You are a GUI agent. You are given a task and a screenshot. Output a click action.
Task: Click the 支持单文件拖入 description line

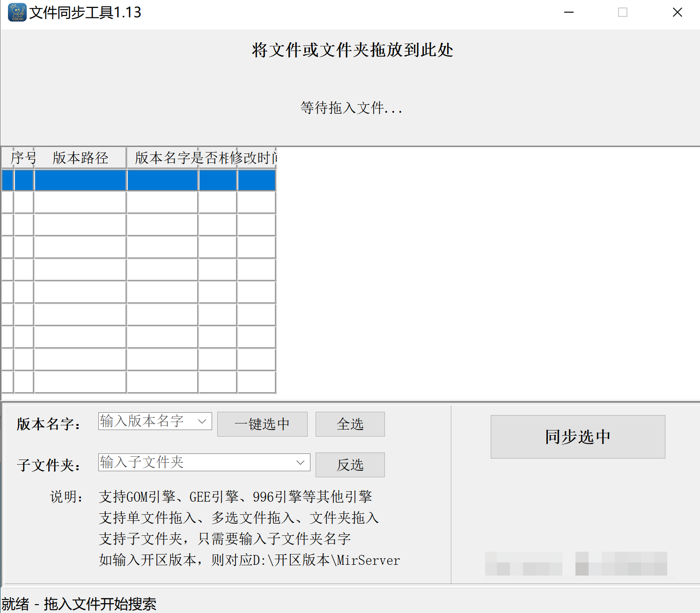[239, 518]
